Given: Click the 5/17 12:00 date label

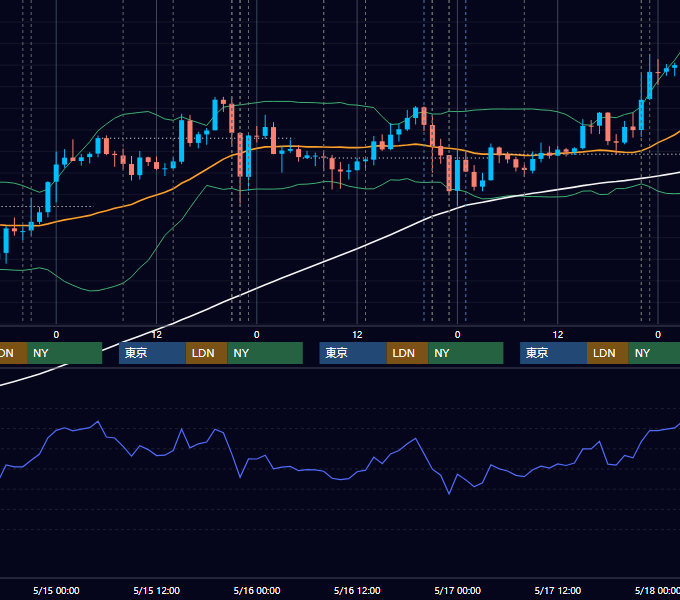Looking at the screenshot, I should (558, 590).
